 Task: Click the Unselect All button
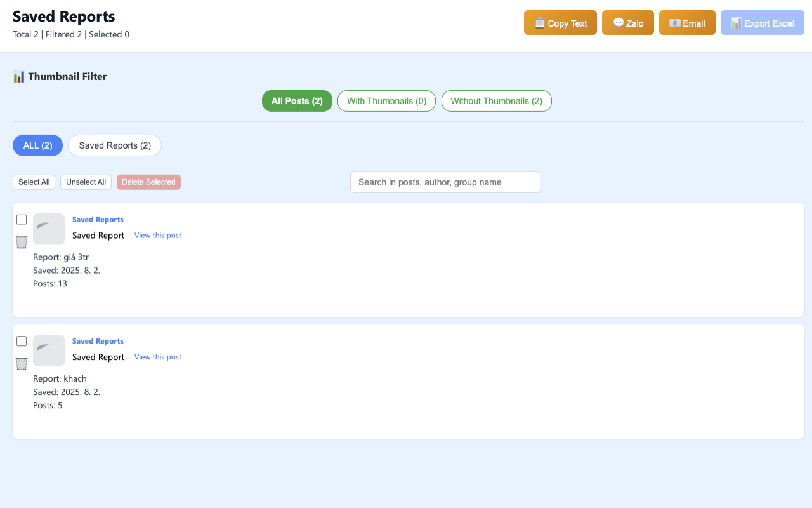(86, 182)
